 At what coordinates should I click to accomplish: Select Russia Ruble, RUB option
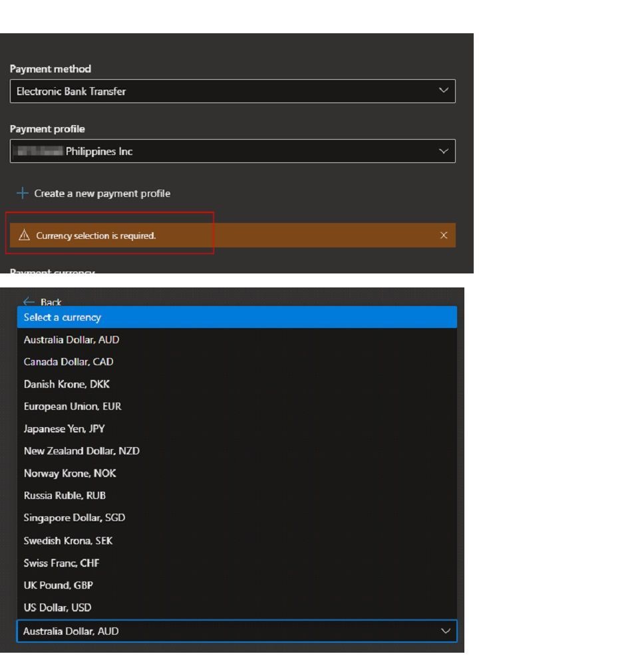[237, 496]
